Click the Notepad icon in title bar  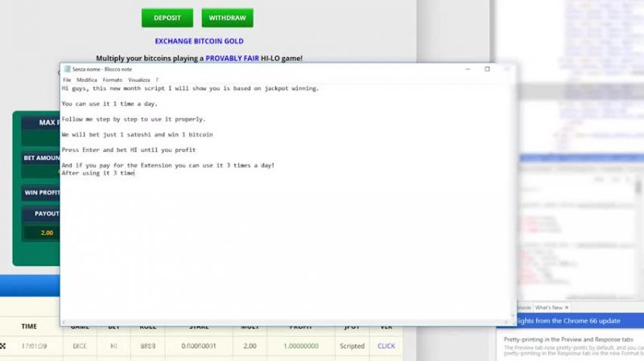click(x=66, y=70)
